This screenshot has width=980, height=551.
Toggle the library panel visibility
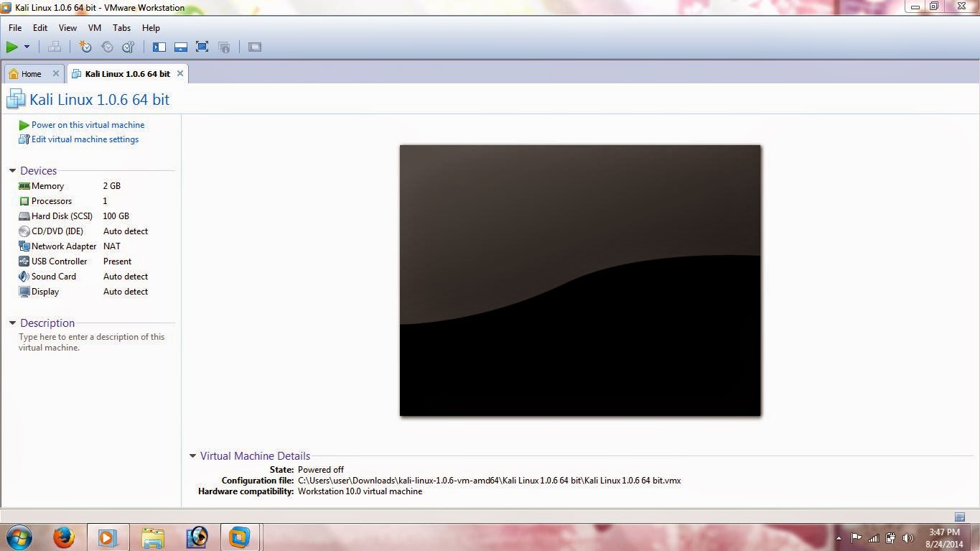[x=159, y=47]
